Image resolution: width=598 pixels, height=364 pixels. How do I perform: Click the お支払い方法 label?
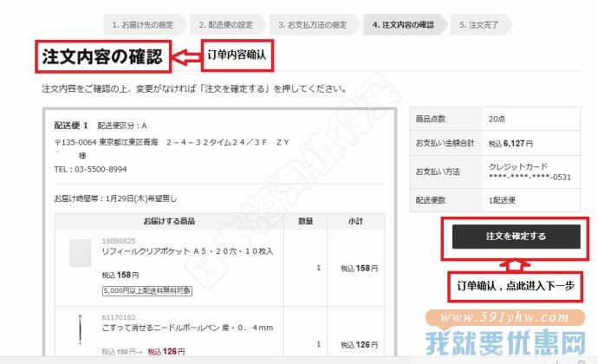pyautogui.click(x=438, y=172)
